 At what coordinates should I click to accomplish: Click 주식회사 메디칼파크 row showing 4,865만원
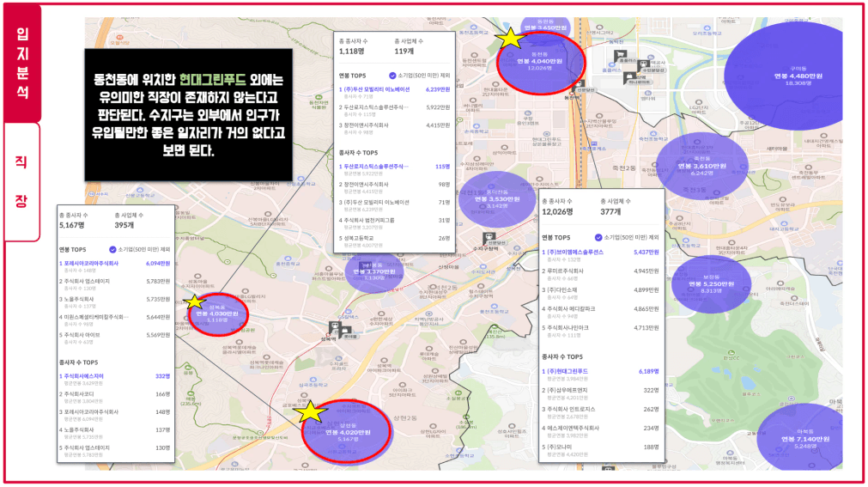click(x=600, y=312)
